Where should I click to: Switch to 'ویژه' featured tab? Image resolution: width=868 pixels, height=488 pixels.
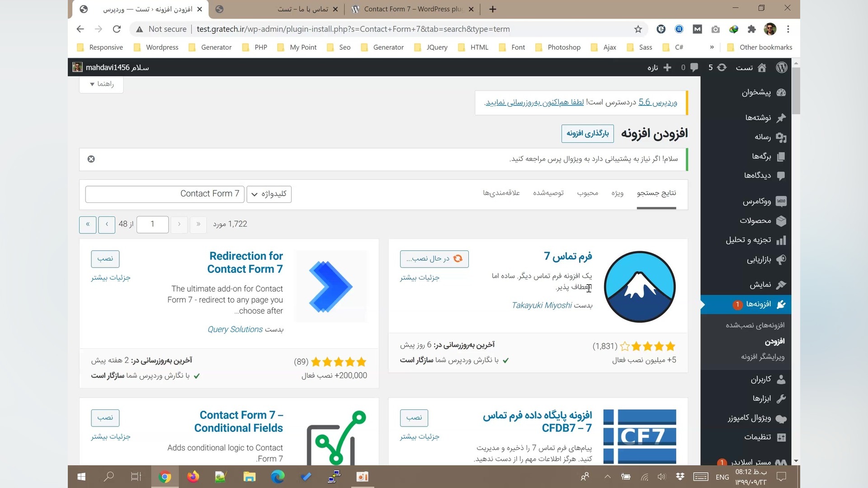[618, 193]
